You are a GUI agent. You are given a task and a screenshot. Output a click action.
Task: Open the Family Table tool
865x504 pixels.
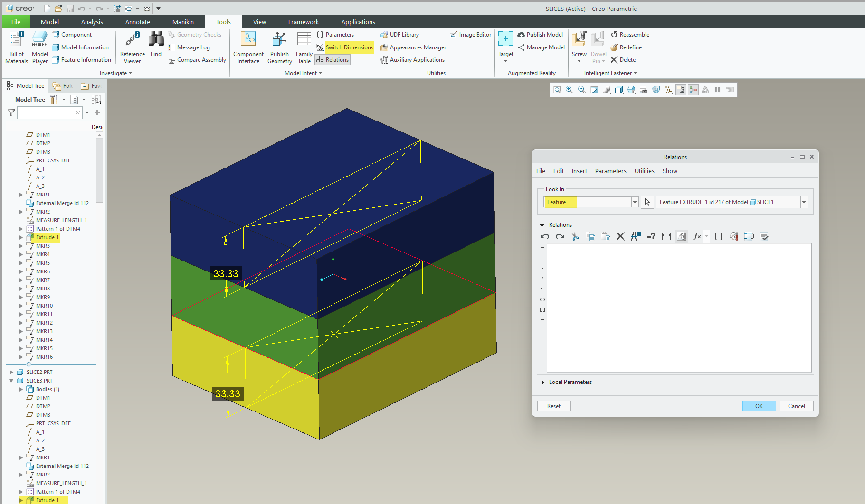(304, 47)
